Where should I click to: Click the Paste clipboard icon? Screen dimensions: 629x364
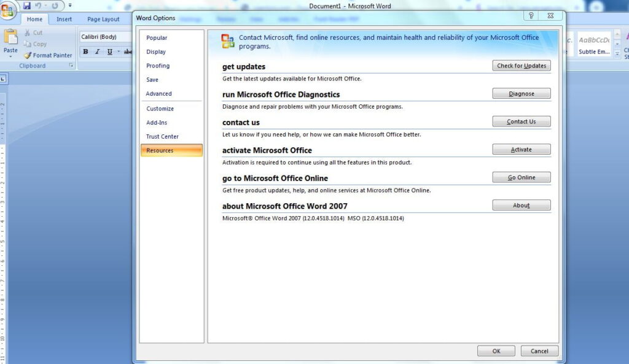tap(10, 37)
